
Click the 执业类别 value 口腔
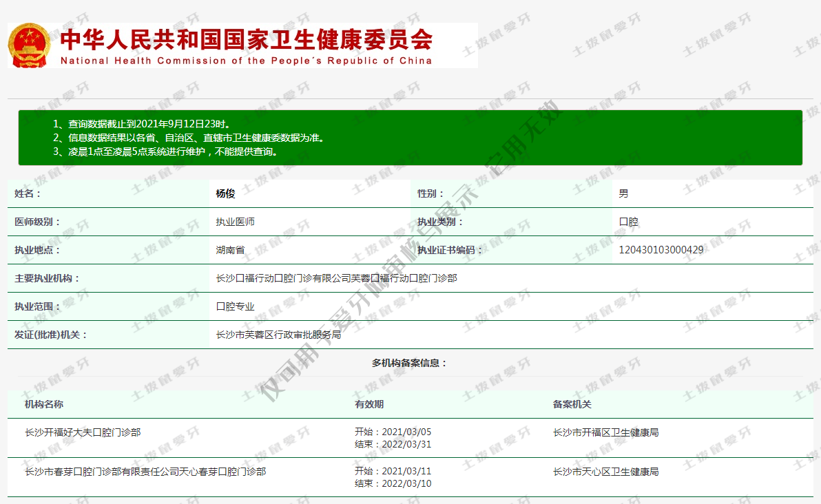click(x=628, y=222)
